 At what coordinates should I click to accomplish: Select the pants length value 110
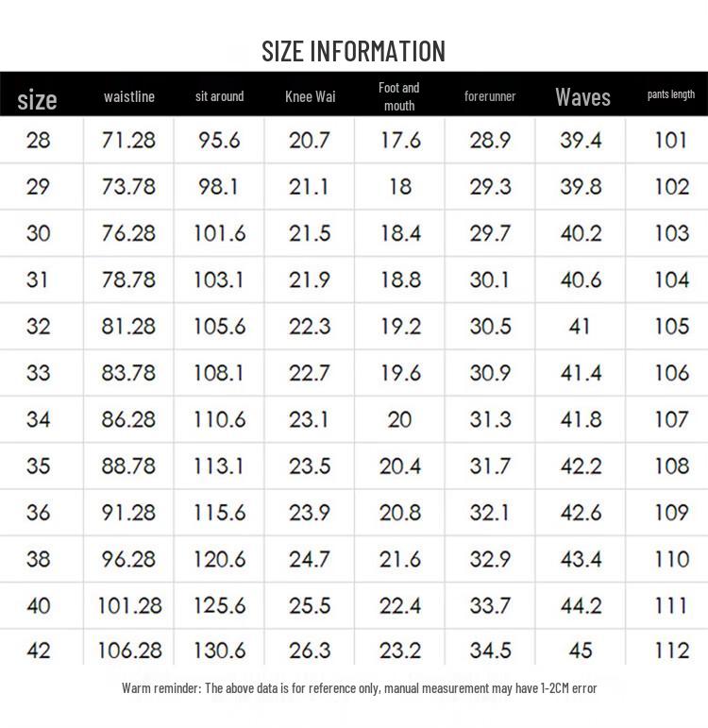point(671,558)
